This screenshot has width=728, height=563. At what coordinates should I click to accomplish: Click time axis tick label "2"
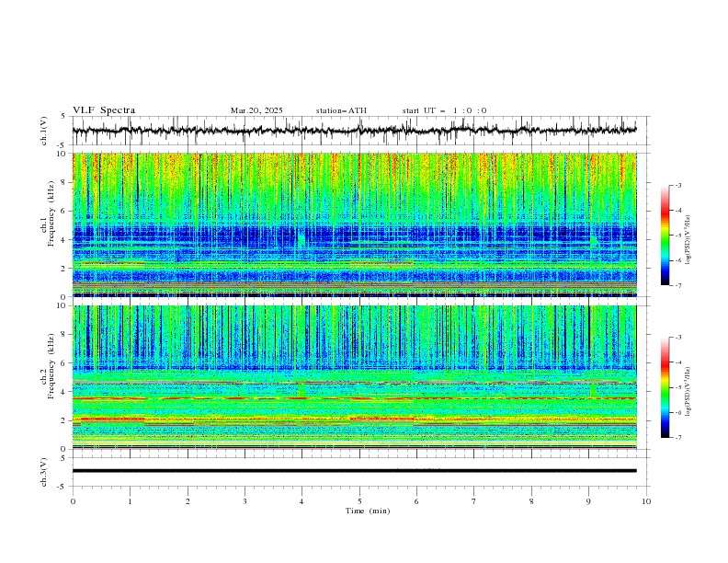pyautogui.click(x=188, y=501)
